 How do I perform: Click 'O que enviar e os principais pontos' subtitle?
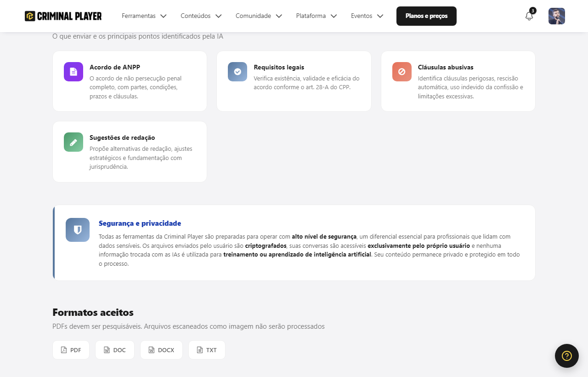coord(138,36)
